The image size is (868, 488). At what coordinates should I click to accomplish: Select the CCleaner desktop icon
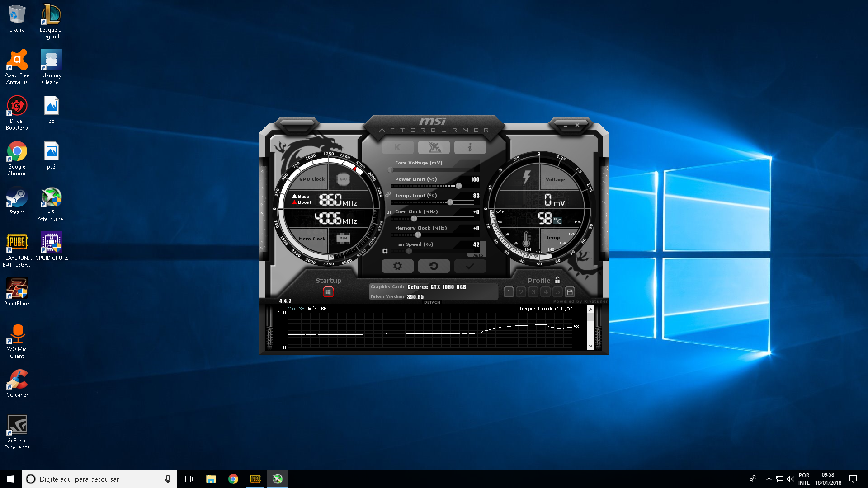pyautogui.click(x=17, y=384)
